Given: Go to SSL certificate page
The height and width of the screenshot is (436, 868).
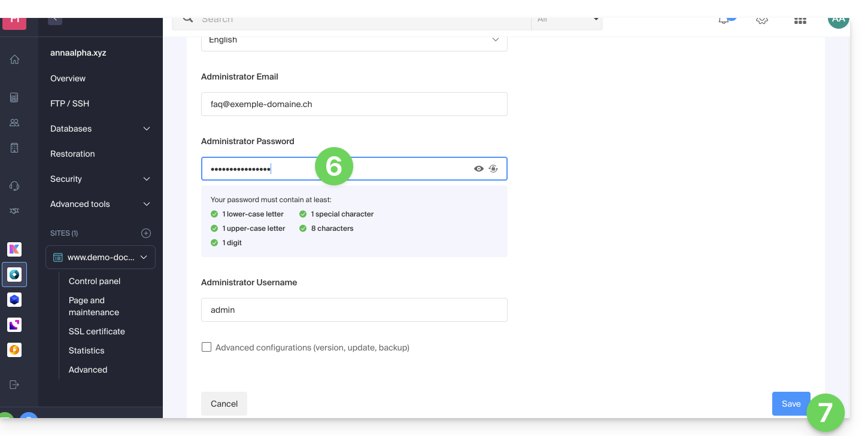Looking at the screenshot, I should 96,331.
